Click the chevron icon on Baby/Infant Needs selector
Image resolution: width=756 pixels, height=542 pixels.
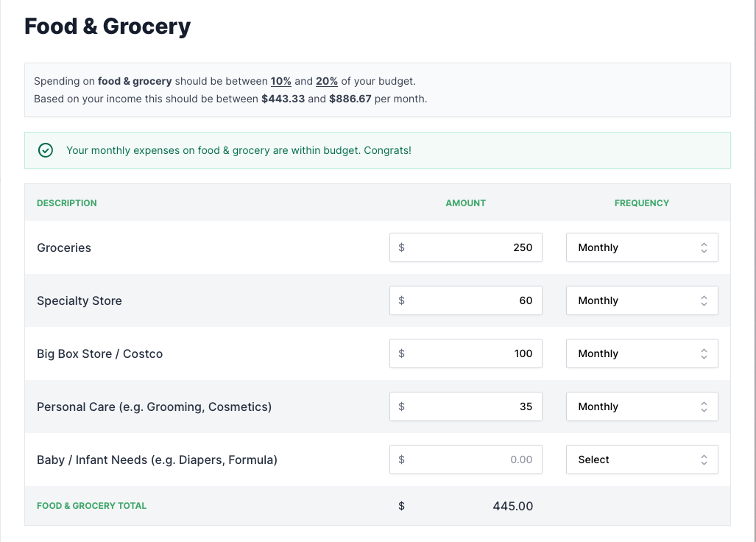[x=704, y=460]
